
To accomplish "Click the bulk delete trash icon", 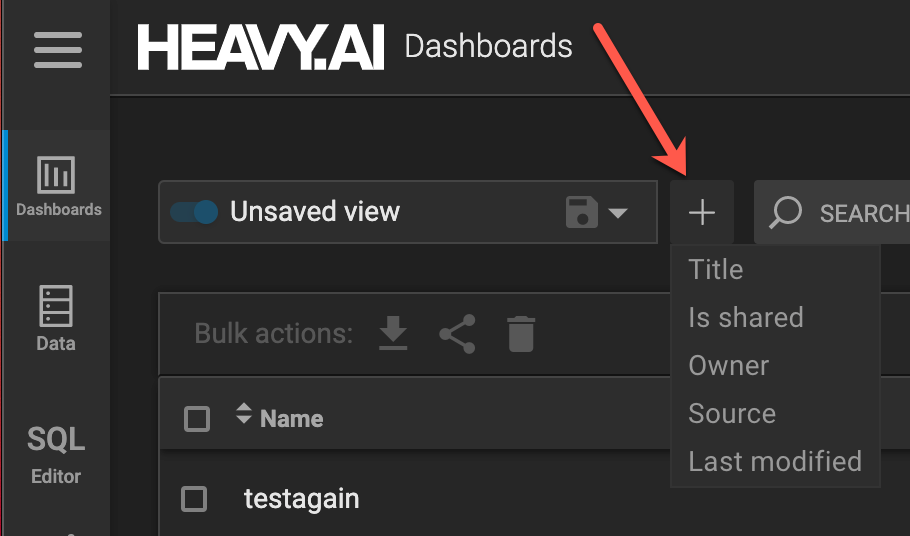I will (x=520, y=334).
